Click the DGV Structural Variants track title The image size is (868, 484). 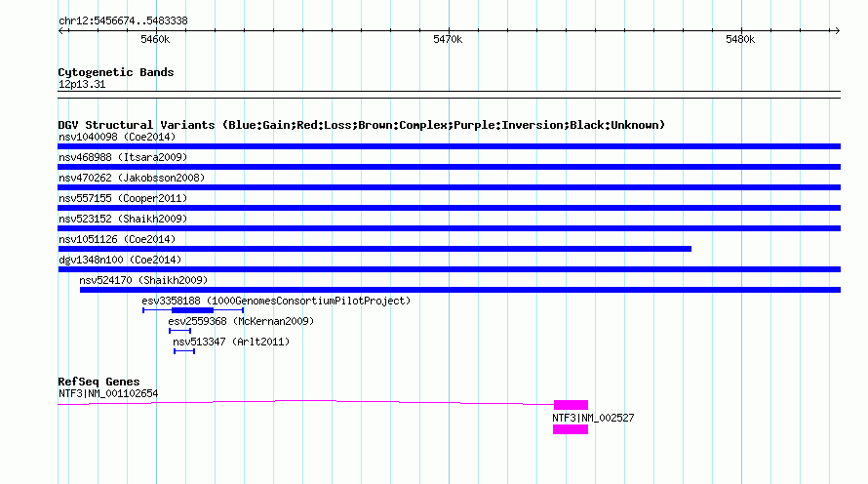pos(362,125)
